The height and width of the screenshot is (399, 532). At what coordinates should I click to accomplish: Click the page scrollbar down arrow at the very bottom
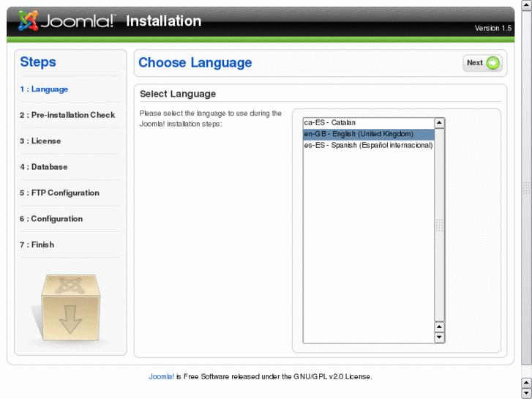[527, 394]
